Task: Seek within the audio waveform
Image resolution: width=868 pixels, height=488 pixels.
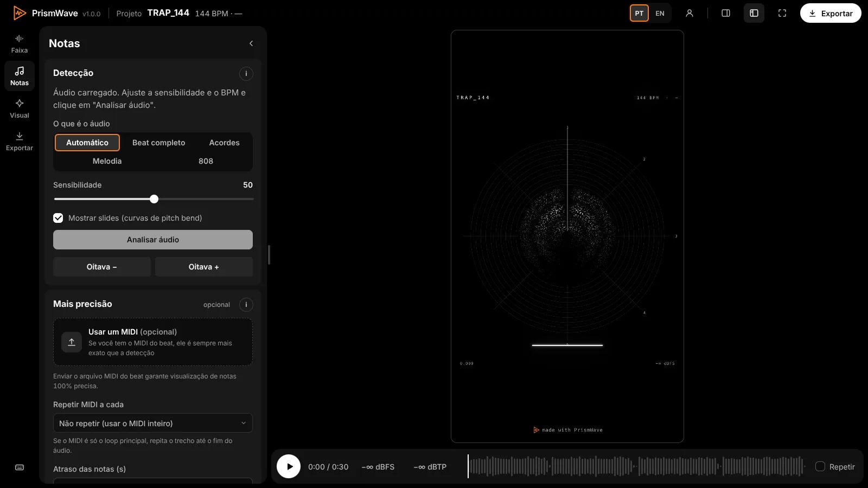Action: click(x=637, y=466)
